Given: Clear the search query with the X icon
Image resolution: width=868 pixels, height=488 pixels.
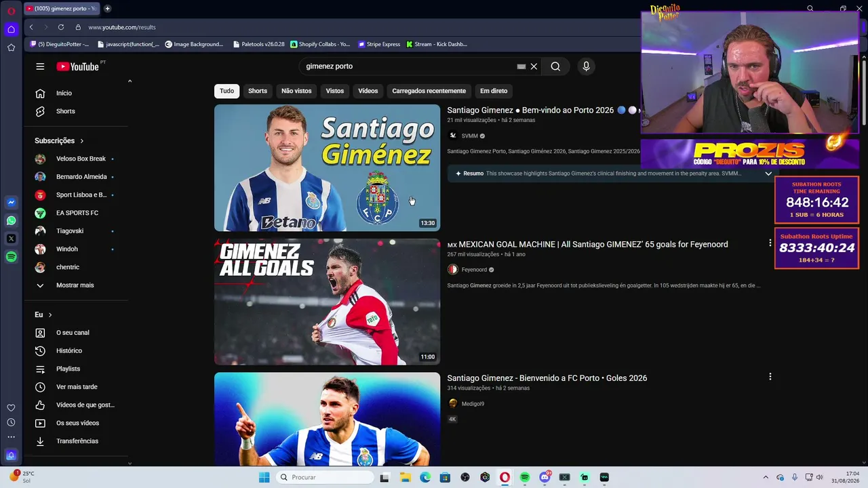Looking at the screenshot, I should tap(534, 66).
